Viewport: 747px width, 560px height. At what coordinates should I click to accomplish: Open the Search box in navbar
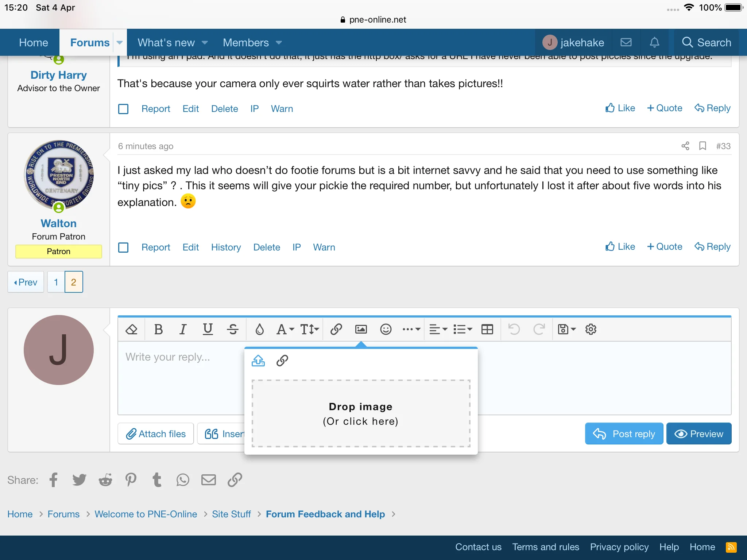(x=706, y=42)
